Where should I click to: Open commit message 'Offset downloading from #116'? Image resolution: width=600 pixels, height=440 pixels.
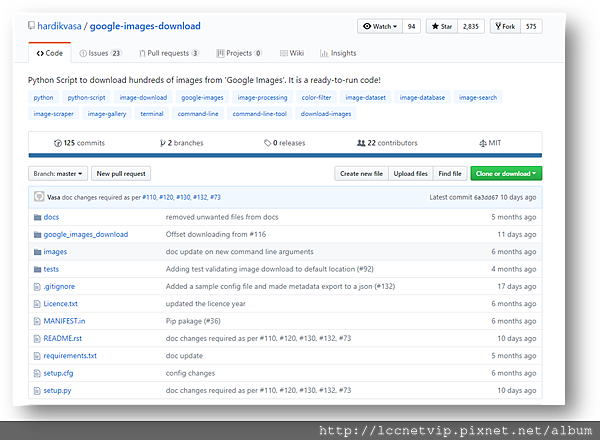click(216, 235)
